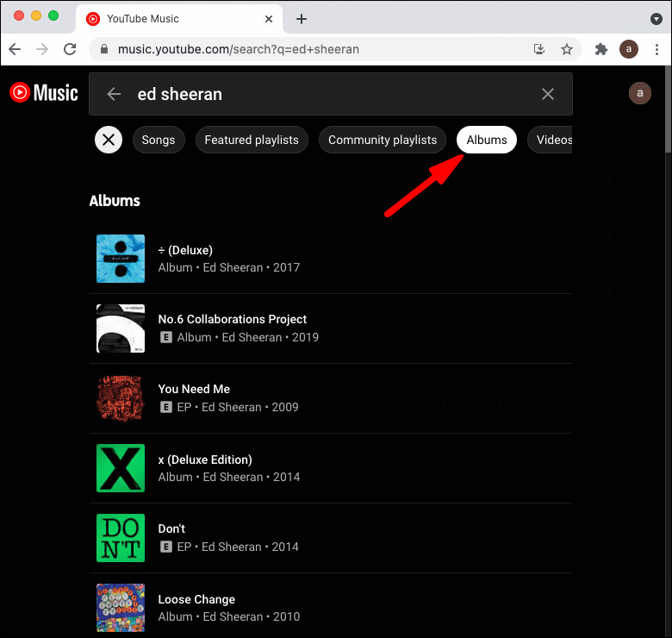
Task: Open the You Need Me title
Action: (x=194, y=389)
